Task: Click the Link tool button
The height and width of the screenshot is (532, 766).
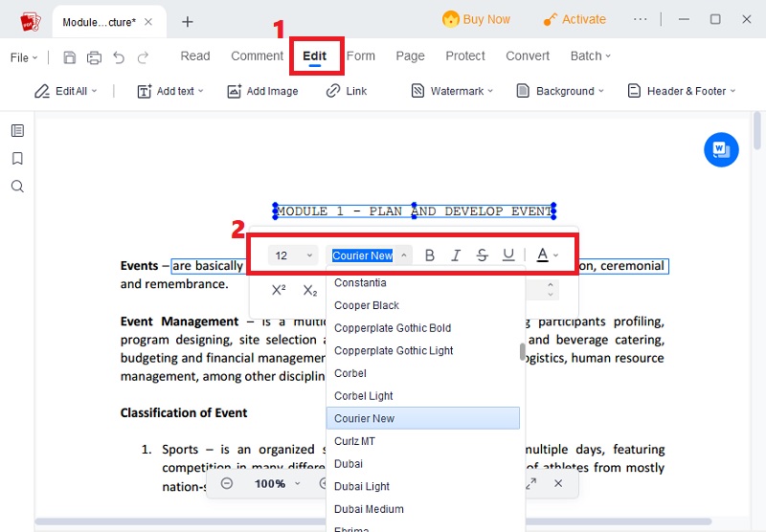Action: click(347, 91)
